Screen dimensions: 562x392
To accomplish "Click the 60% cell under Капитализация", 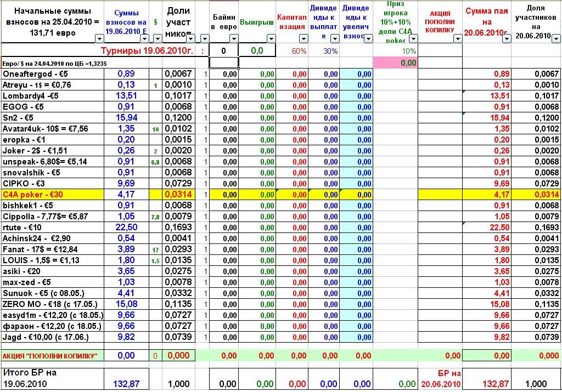I will click(292, 51).
